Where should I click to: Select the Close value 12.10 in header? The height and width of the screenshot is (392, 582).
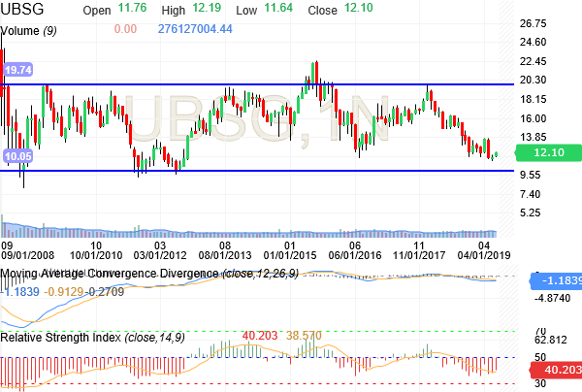(359, 8)
